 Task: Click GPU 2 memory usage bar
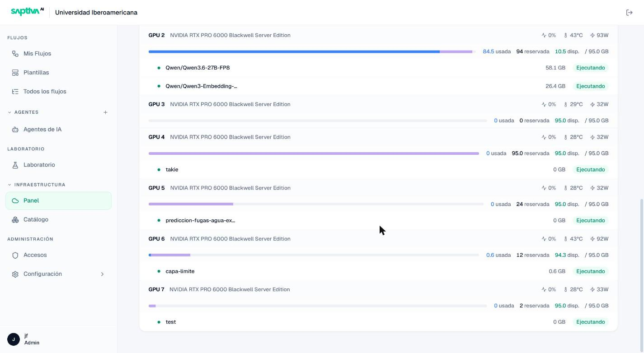pyautogui.click(x=312, y=52)
